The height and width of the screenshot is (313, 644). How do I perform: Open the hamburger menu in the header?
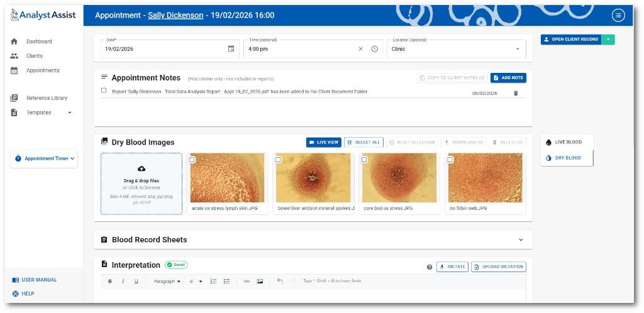click(618, 16)
